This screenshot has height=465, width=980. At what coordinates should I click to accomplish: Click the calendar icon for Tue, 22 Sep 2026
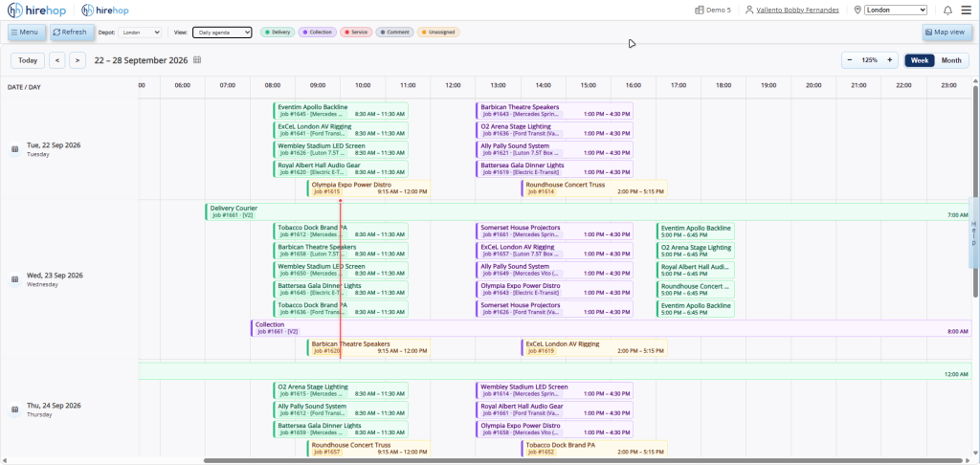(x=14, y=149)
